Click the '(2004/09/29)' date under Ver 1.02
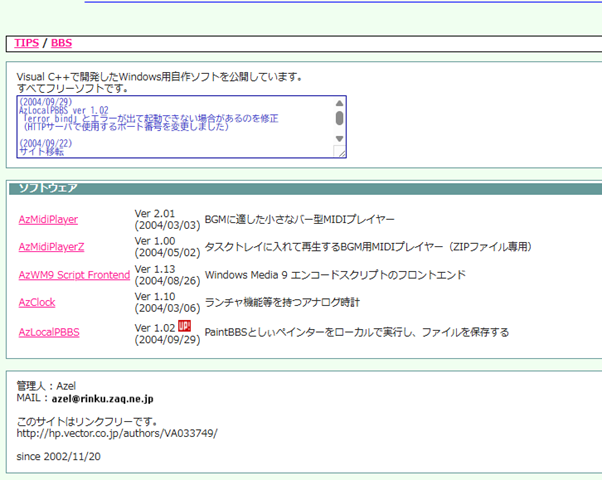The height and width of the screenshot is (480, 602). click(167, 340)
